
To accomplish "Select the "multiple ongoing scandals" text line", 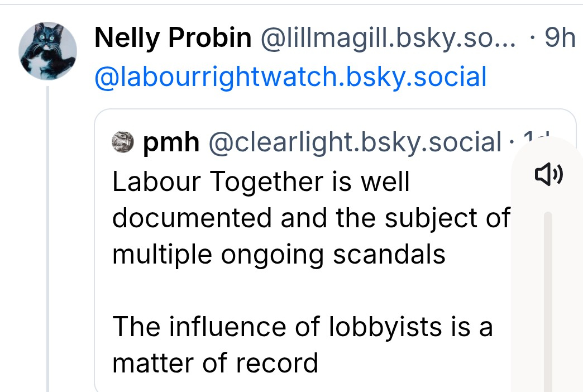I will [x=279, y=254].
